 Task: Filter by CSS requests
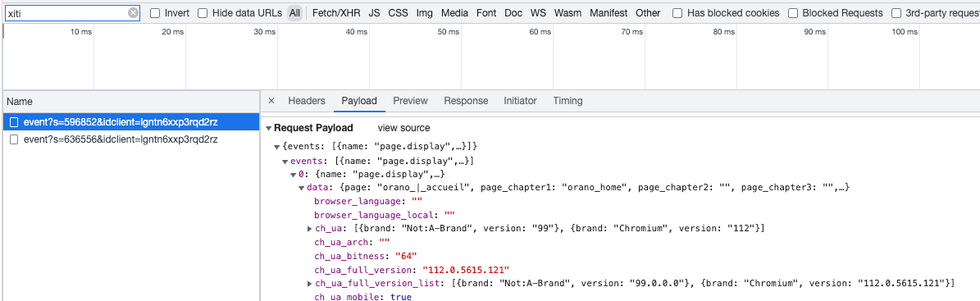pyautogui.click(x=398, y=12)
